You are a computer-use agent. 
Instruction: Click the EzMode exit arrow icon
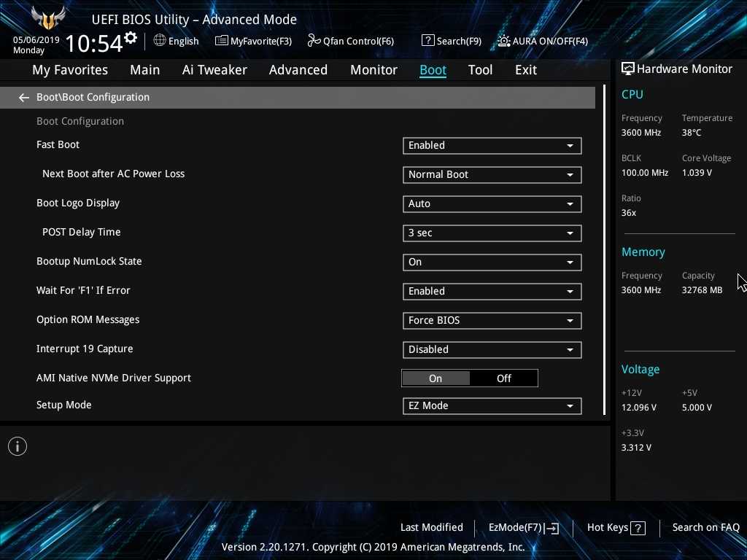tap(551, 528)
